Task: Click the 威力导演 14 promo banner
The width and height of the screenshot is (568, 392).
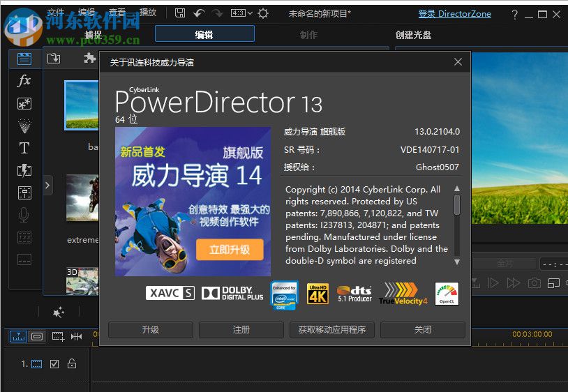Action: coord(193,202)
